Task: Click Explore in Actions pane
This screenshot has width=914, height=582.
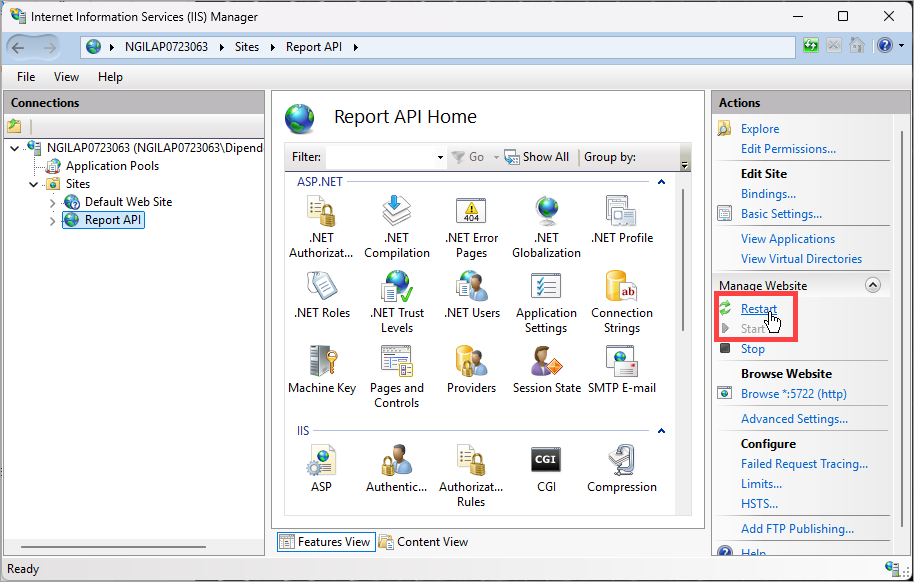Action: tap(760, 129)
